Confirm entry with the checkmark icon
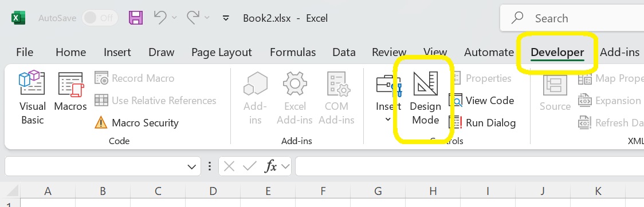 point(250,166)
